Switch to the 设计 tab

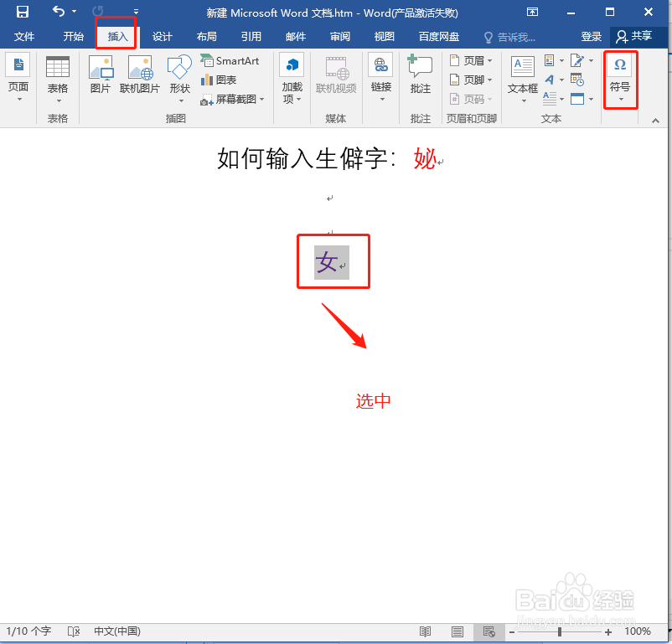[x=162, y=37]
